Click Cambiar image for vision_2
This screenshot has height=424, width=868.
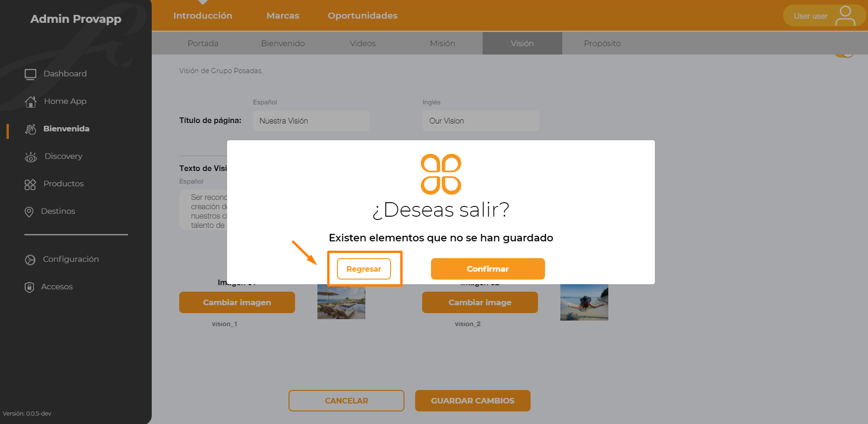[x=480, y=302]
